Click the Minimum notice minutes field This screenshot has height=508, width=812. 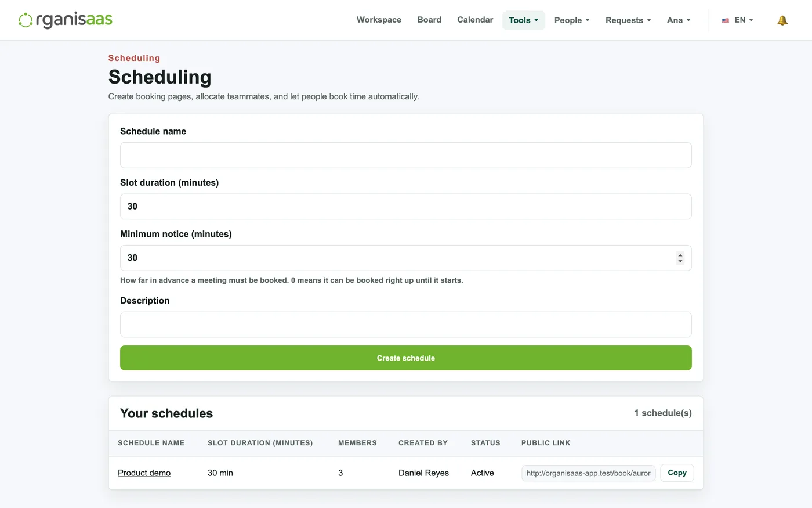(406, 258)
